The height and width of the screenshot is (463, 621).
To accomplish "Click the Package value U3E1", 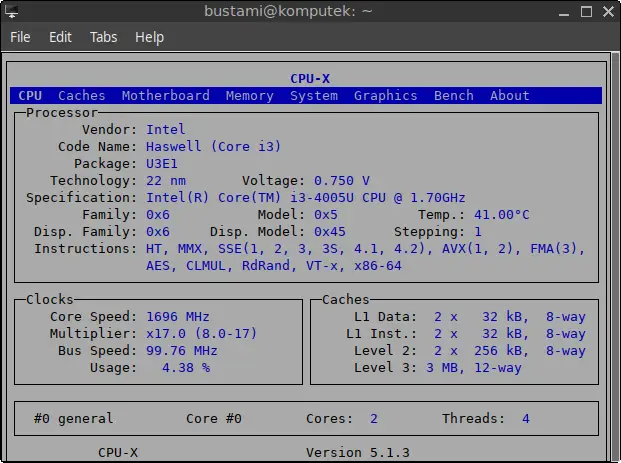I will (x=162, y=164).
